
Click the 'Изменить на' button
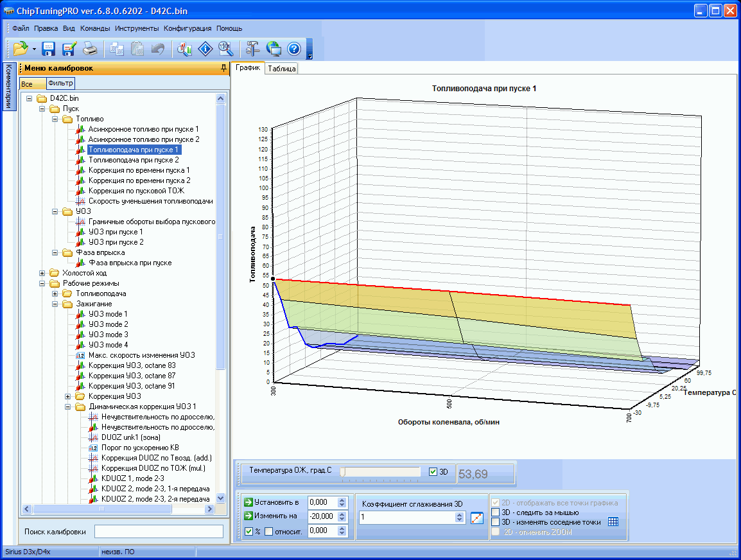pos(272,516)
